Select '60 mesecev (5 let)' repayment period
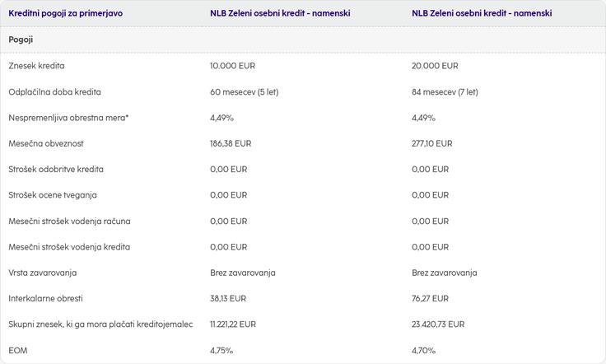The height and width of the screenshot is (364, 606). point(245,91)
